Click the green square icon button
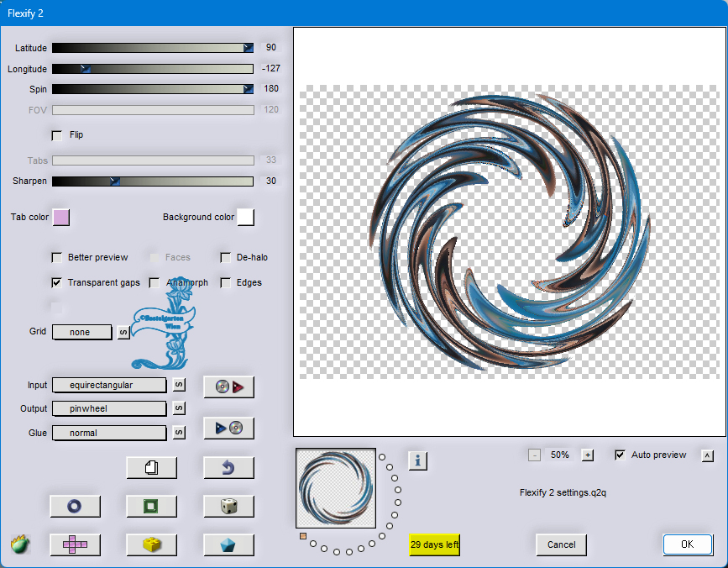Screen dimensions: 728x568 152,506
